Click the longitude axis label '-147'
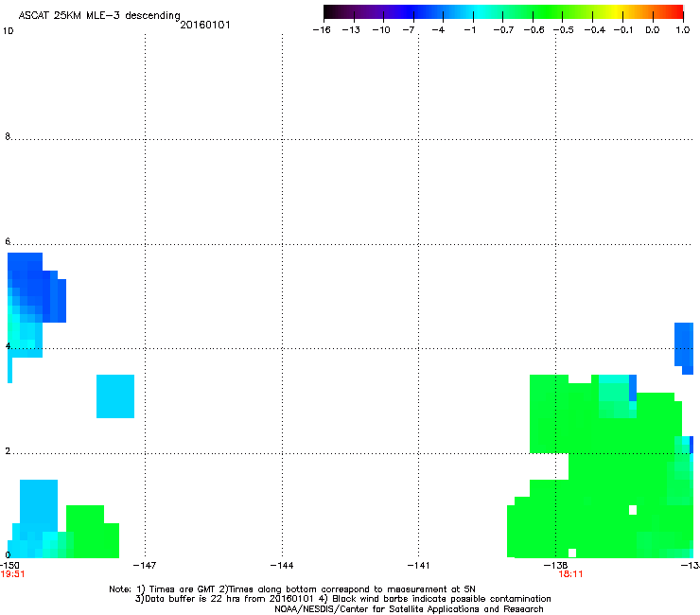 click(x=145, y=566)
